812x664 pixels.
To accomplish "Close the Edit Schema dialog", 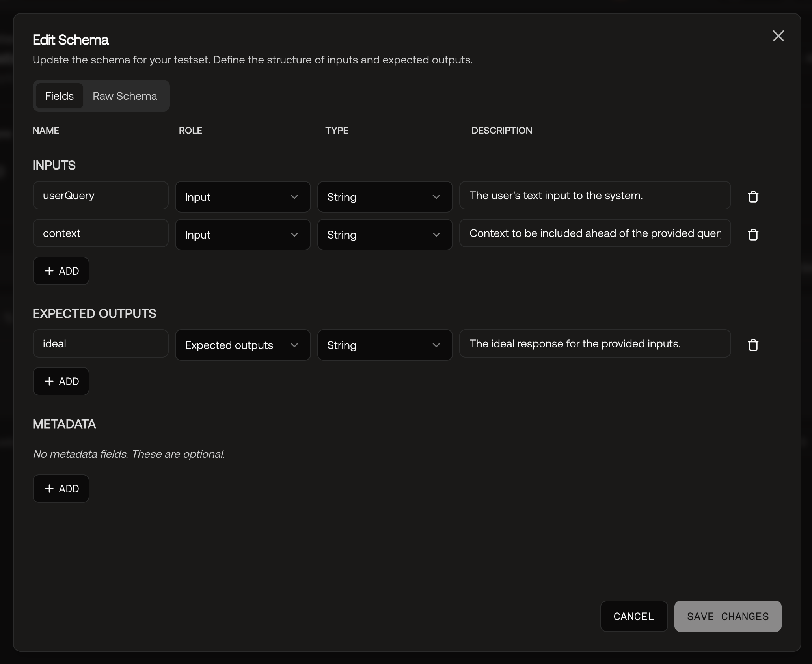I will coord(778,36).
